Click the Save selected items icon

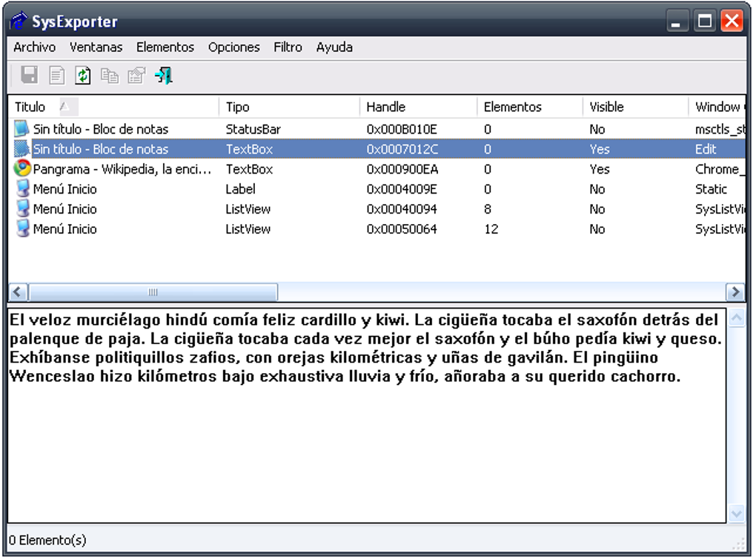click(30, 75)
